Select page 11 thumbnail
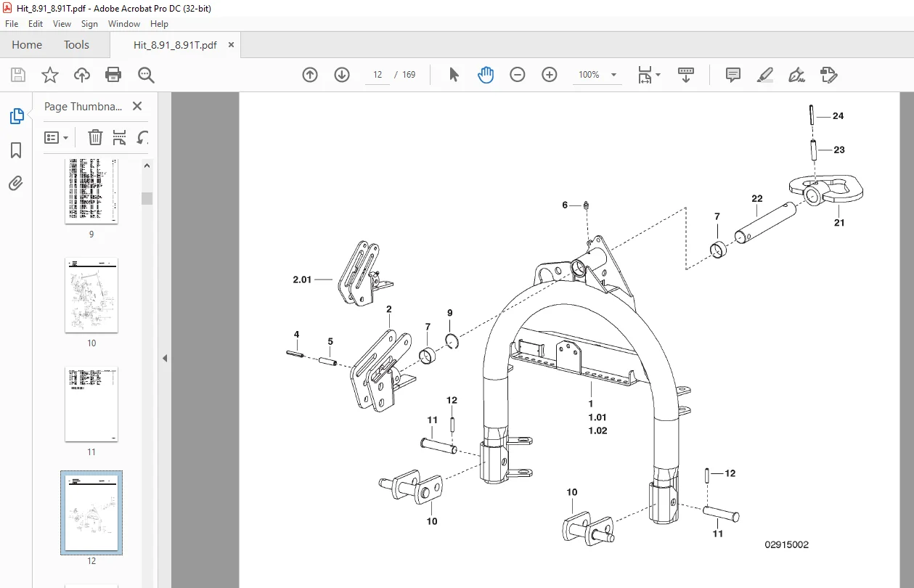This screenshot has height=588, width=914. [x=91, y=404]
